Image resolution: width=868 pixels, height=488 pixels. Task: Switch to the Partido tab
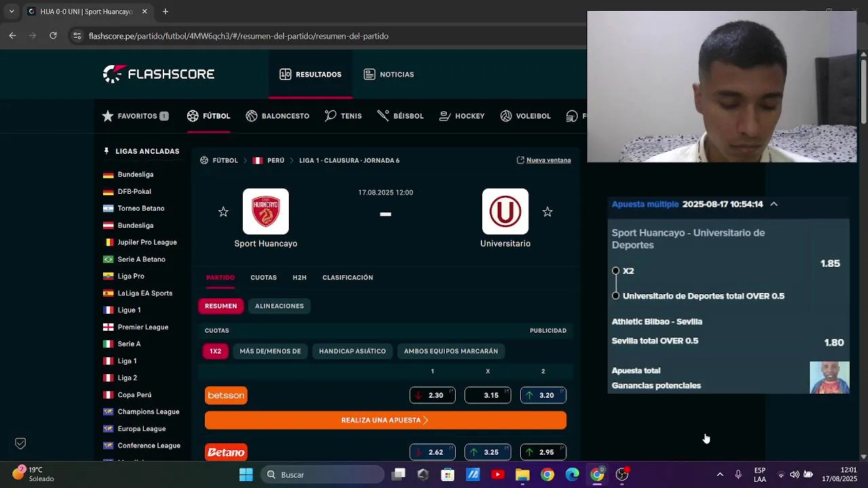pyautogui.click(x=220, y=277)
